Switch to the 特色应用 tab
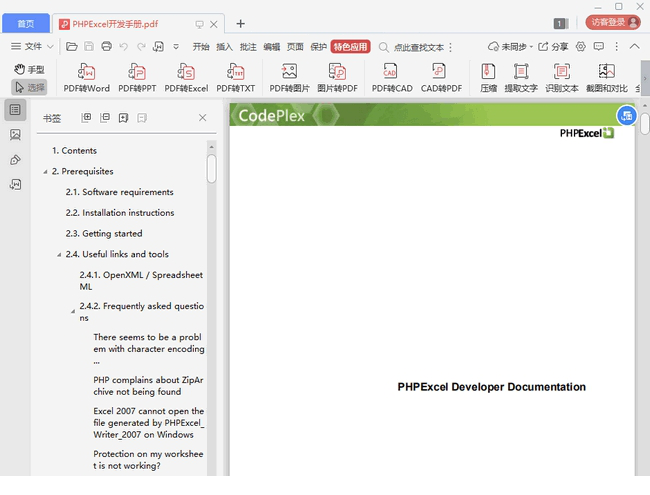This screenshot has height=495, width=650. (351, 47)
